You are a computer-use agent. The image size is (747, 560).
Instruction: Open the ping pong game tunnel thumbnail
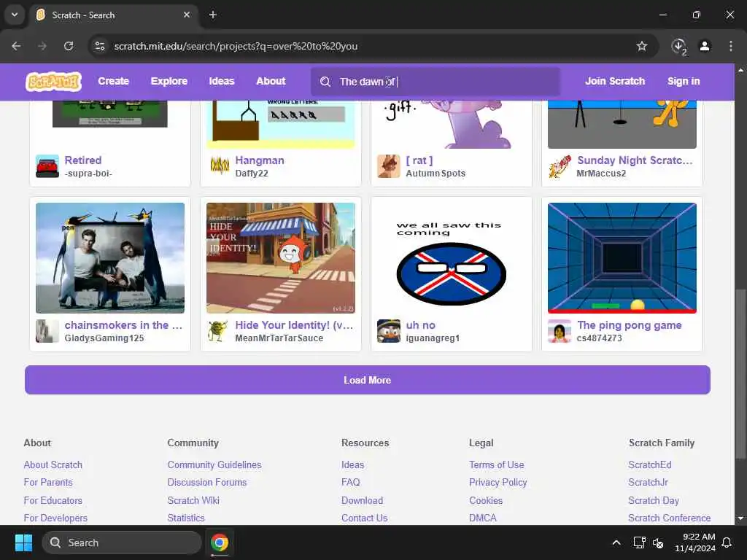point(622,258)
